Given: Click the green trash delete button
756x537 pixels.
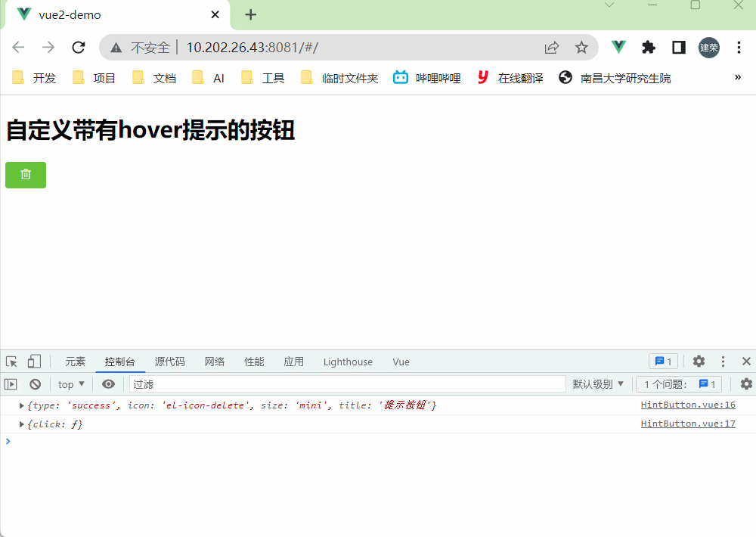Looking at the screenshot, I should click(x=25, y=175).
